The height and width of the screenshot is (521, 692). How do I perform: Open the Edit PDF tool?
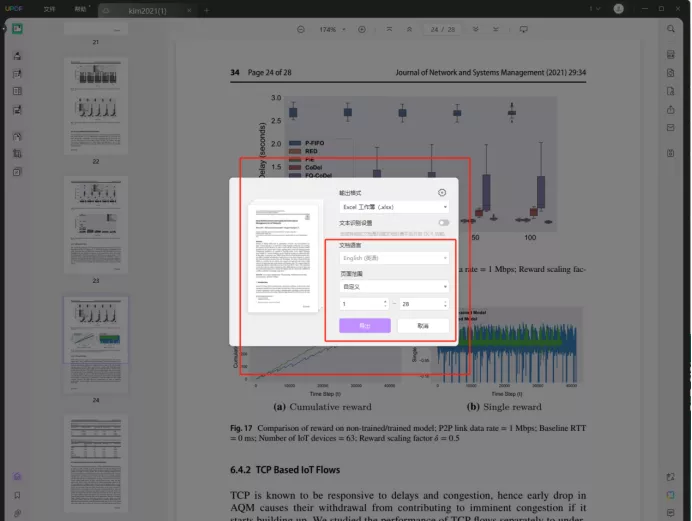tap(17, 74)
